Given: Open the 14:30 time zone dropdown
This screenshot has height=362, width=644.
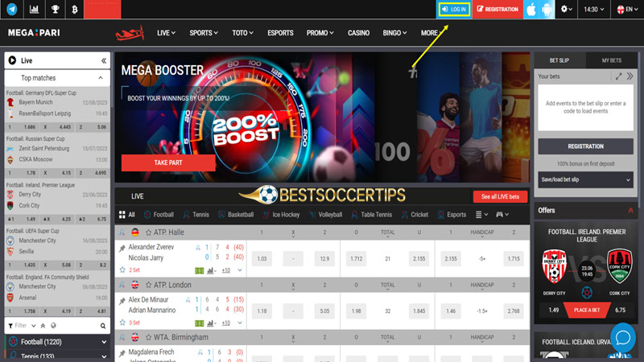Looking at the screenshot, I should 593,9.
